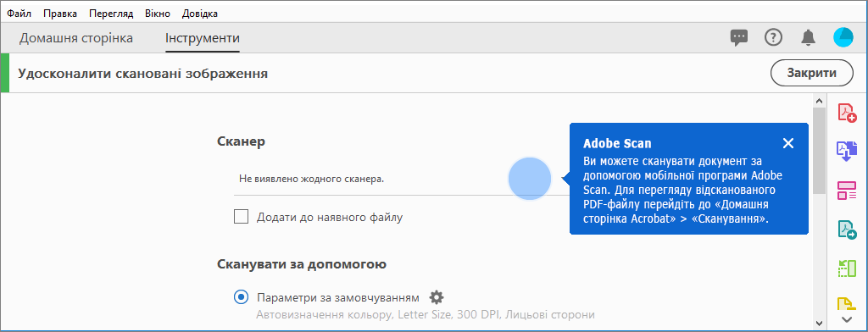
Task: Click the vertical scrollbar thumb
Action: [x=819, y=151]
